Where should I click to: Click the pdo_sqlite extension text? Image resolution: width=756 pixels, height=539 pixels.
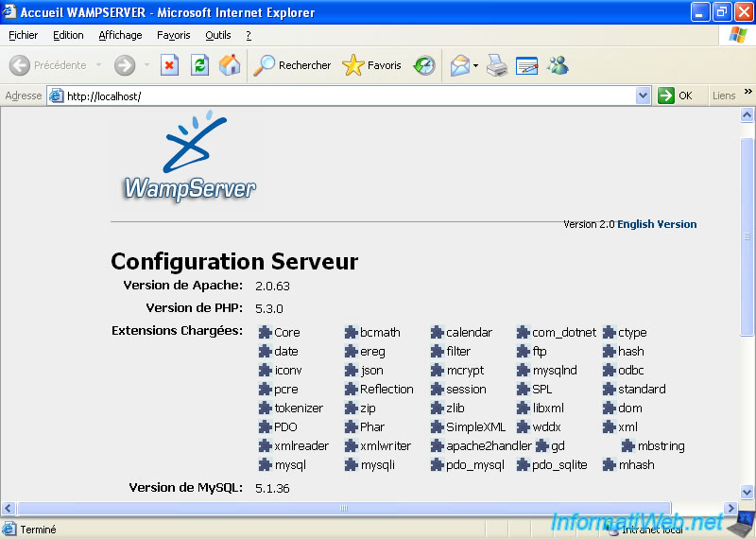(559, 465)
